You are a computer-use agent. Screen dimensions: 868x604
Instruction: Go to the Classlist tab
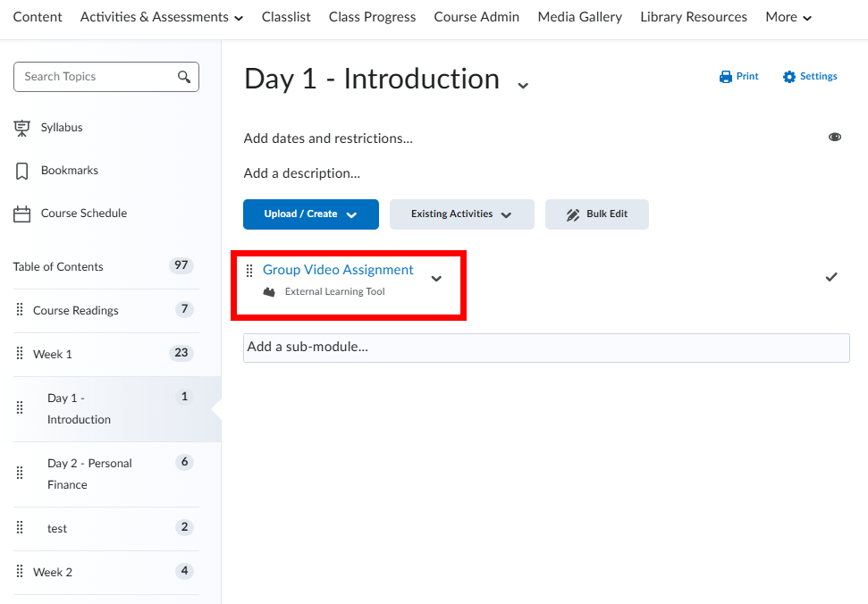pos(286,17)
